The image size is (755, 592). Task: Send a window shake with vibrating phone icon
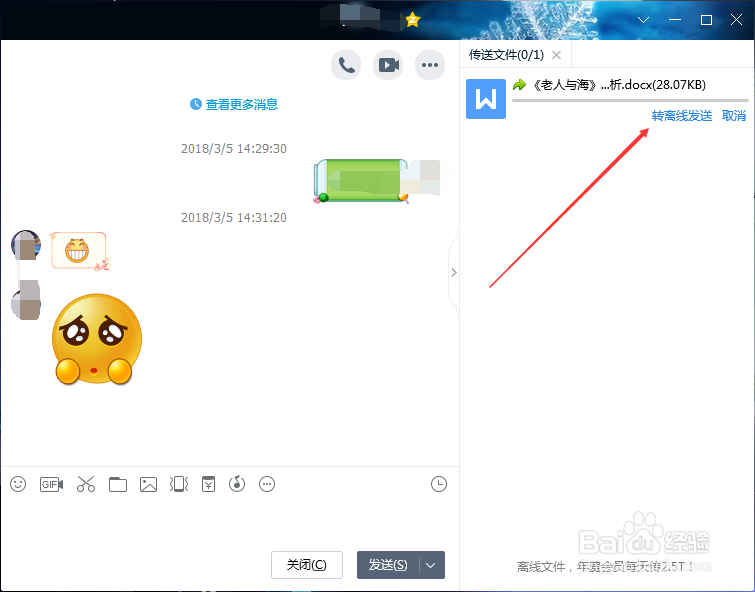pos(179,484)
